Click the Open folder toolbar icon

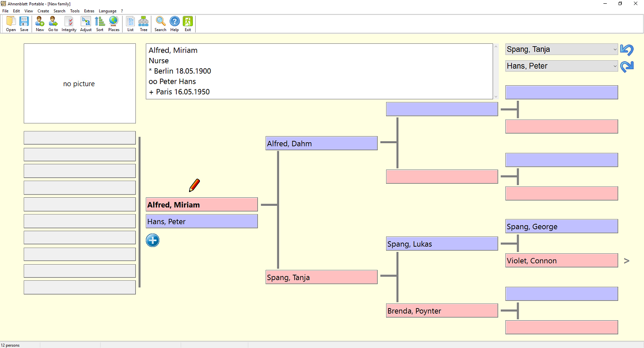pos(11,24)
